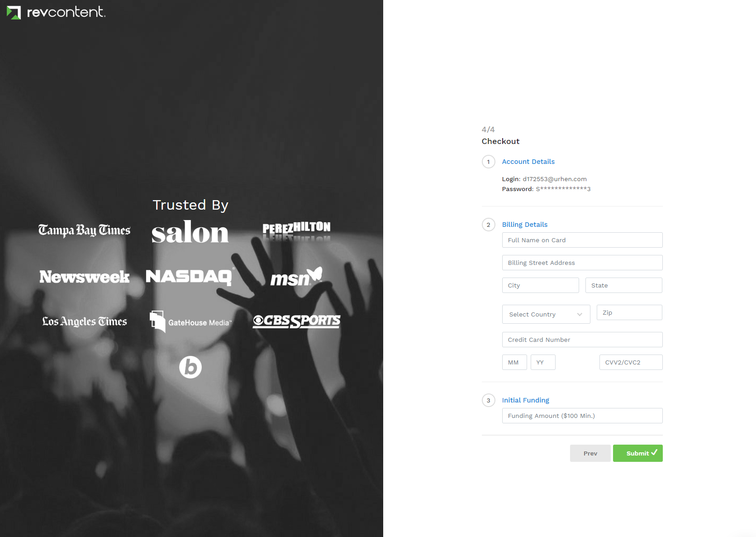Open the Billing Details section

point(525,225)
